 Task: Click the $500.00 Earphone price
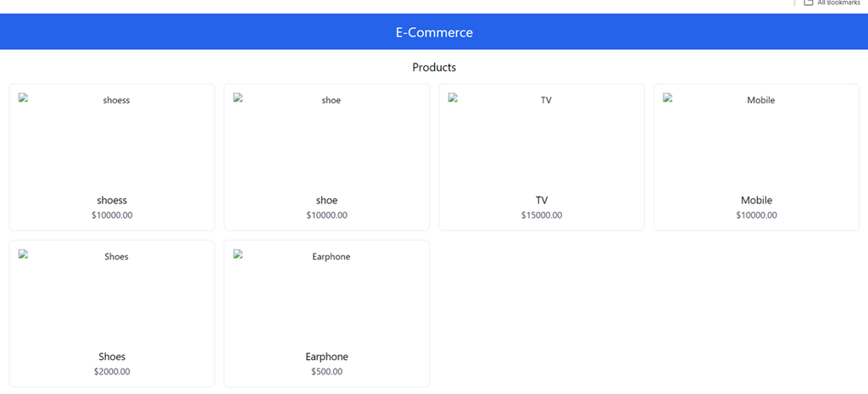coord(326,371)
